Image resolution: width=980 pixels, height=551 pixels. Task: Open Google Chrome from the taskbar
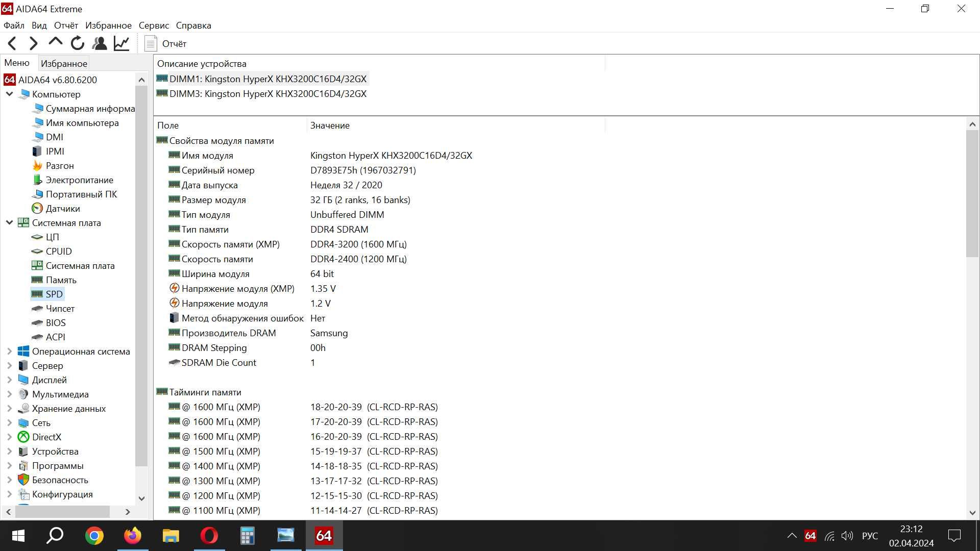tap(94, 536)
